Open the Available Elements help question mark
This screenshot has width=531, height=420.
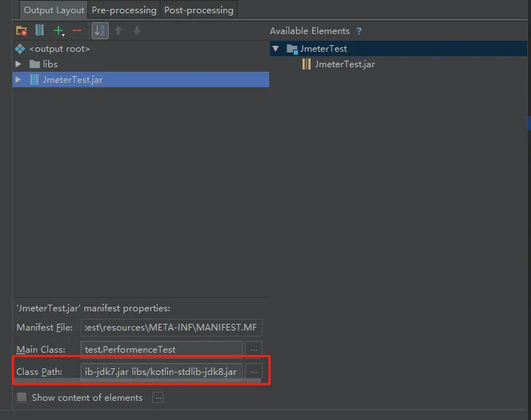359,31
